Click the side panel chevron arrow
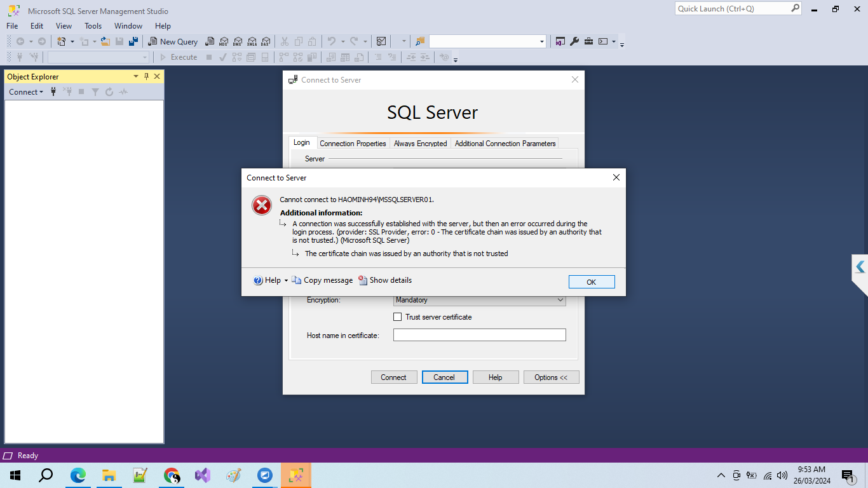This screenshot has height=488, width=868. (860, 267)
